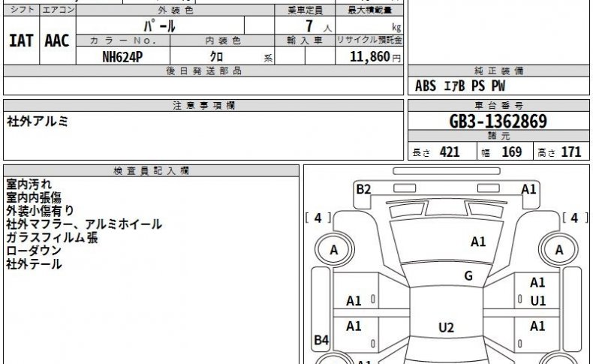Image resolution: width=593 pixels, height=364 pixels.
Task: Click the U2 mark on the roof
Action: tap(446, 327)
